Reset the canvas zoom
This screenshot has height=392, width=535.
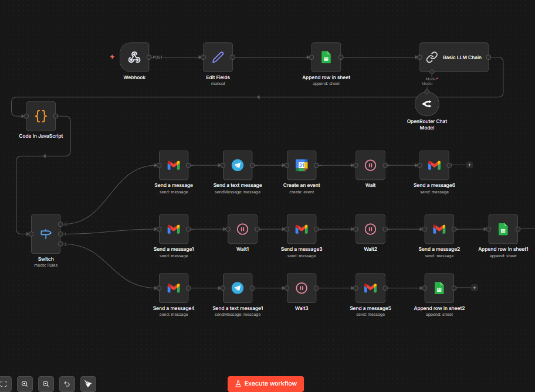[x=67, y=384]
